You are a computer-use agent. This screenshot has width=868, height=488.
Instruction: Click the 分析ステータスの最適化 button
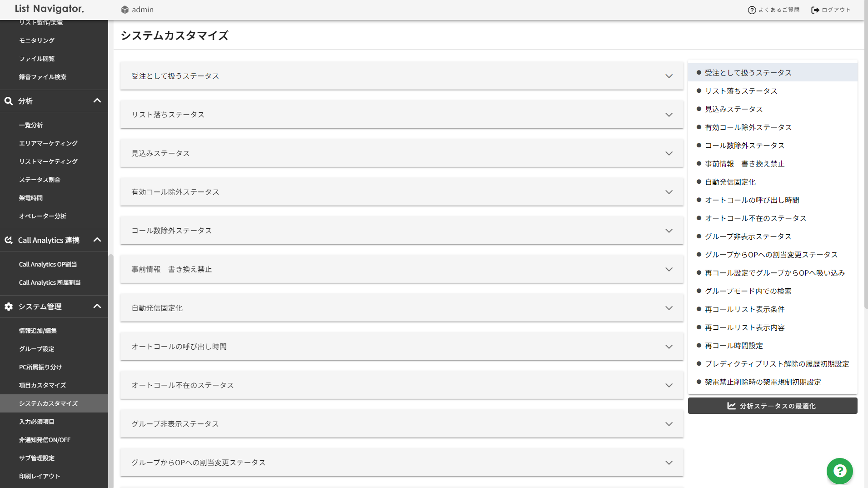(773, 406)
